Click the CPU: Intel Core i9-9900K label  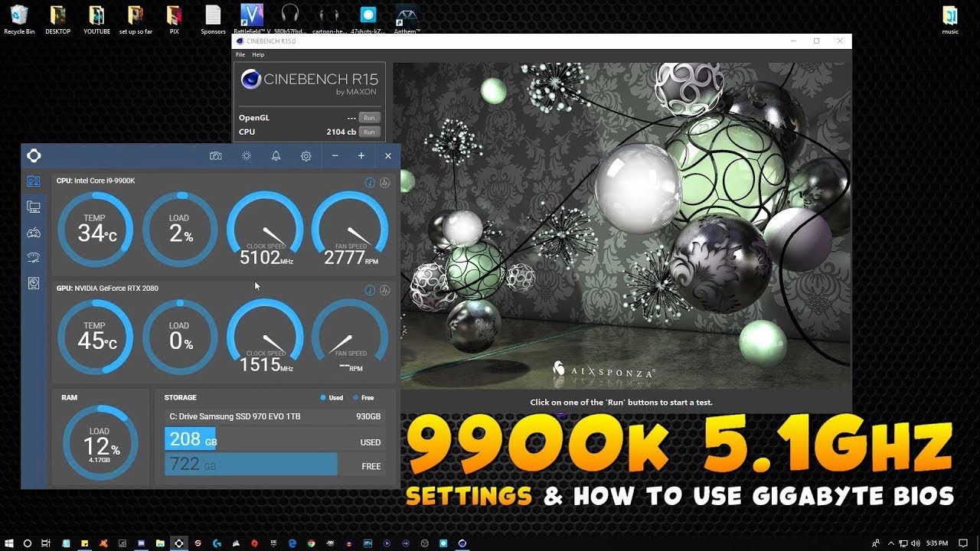[x=96, y=181]
